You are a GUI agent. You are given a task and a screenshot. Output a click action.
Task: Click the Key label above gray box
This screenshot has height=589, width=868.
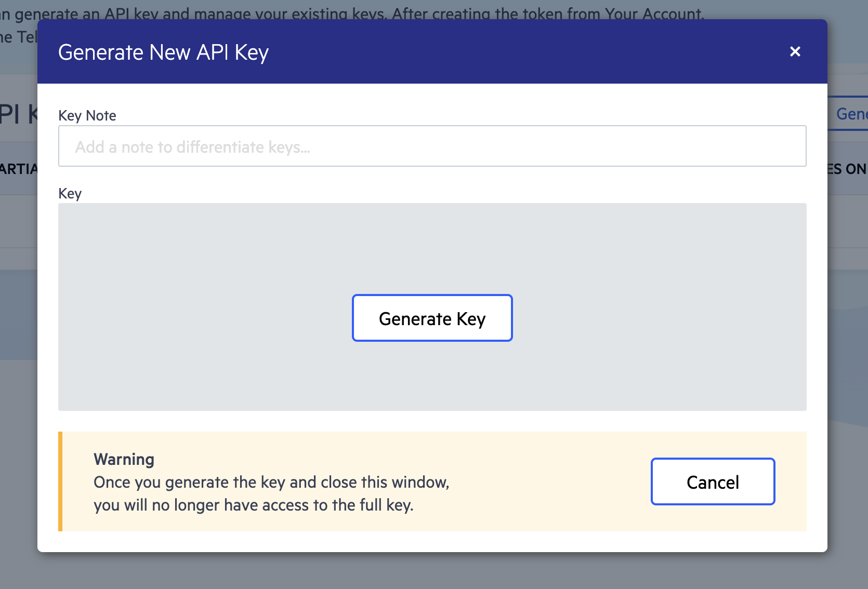pos(70,193)
